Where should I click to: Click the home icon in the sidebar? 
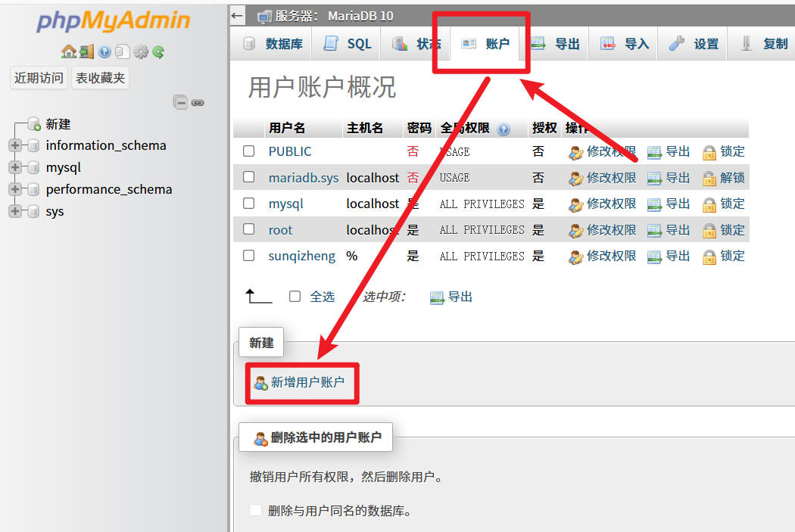(68, 52)
